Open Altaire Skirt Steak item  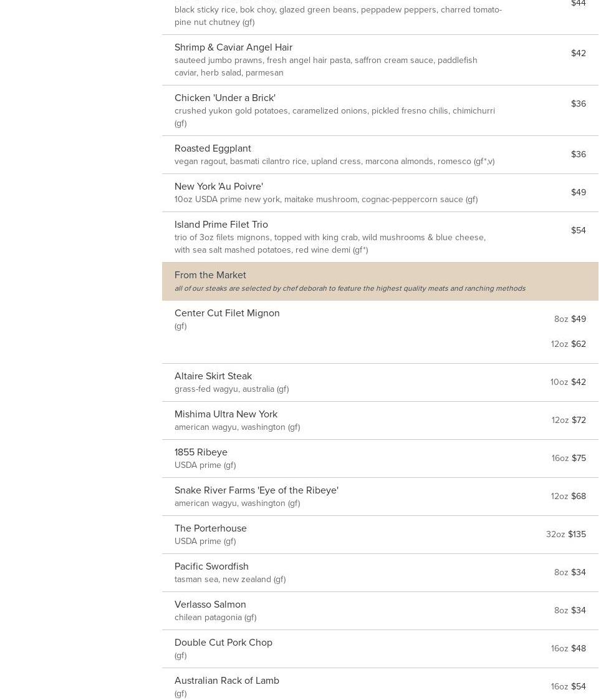tap(213, 376)
